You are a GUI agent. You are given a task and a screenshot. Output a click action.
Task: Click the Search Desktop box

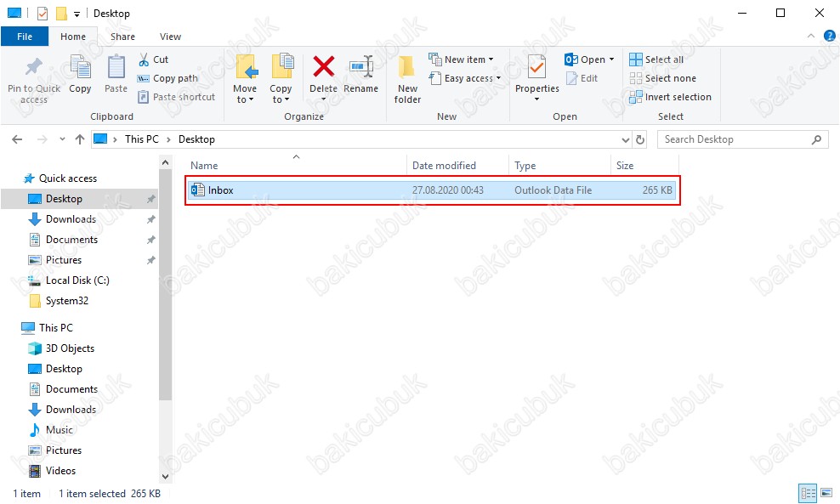click(x=742, y=139)
